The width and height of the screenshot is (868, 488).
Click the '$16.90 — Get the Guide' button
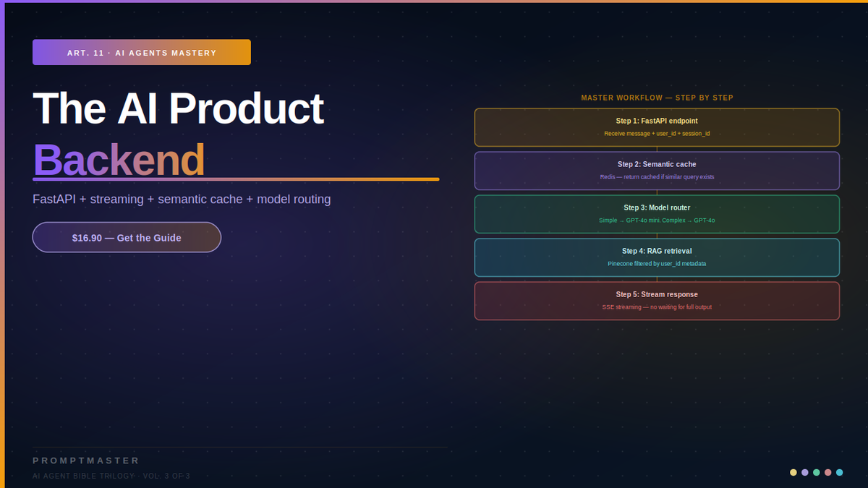(x=127, y=237)
